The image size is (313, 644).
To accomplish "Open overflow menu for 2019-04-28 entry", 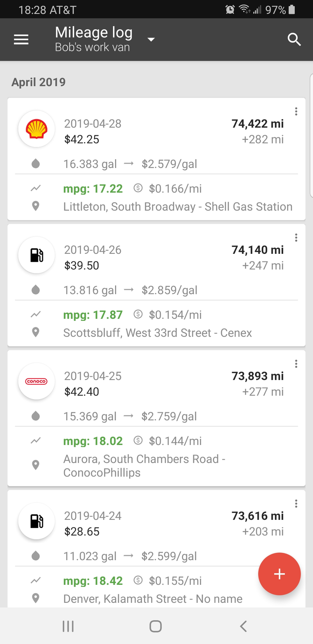I will click(x=296, y=112).
